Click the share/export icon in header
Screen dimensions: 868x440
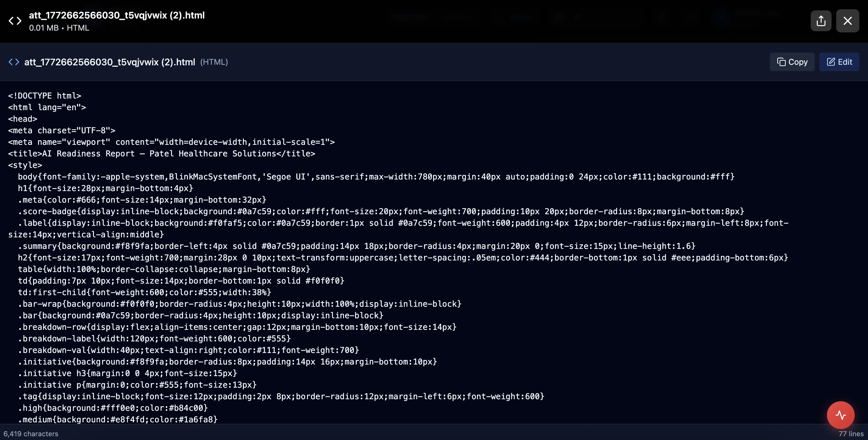click(821, 21)
